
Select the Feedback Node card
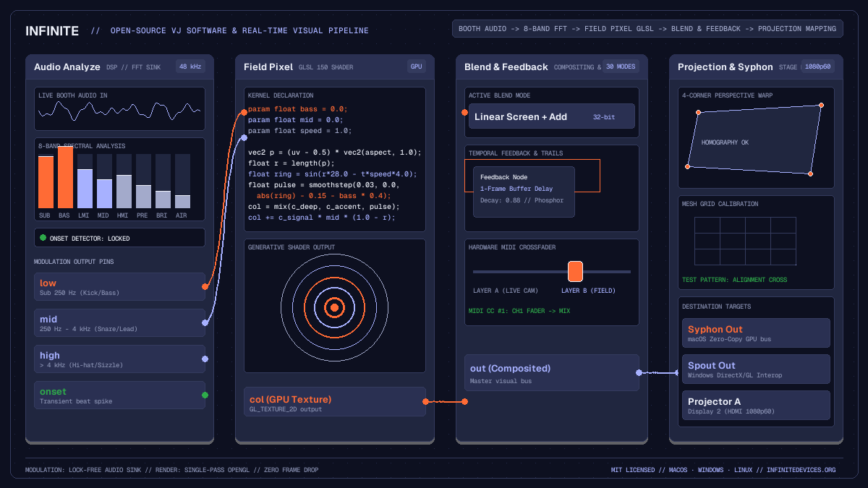(x=524, y=192)
